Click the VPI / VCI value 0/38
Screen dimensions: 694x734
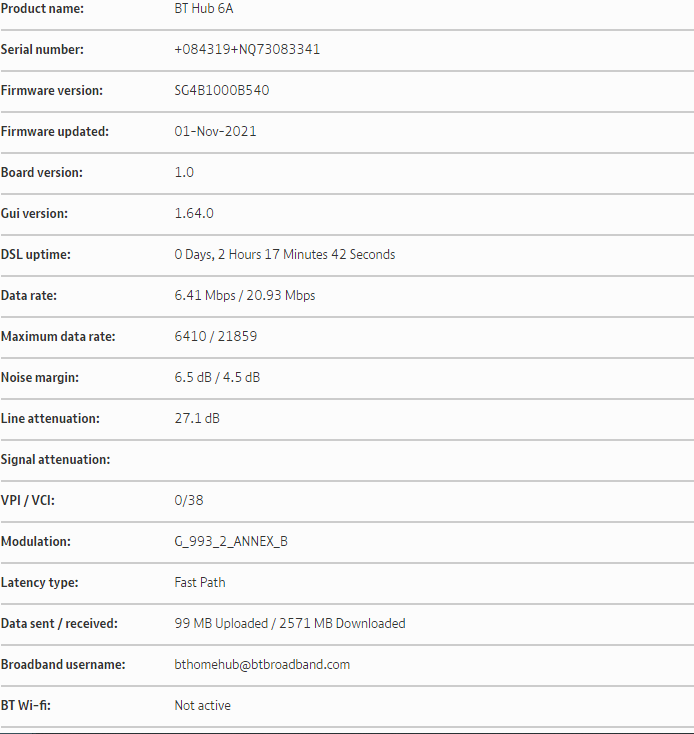tap(189, 500)
